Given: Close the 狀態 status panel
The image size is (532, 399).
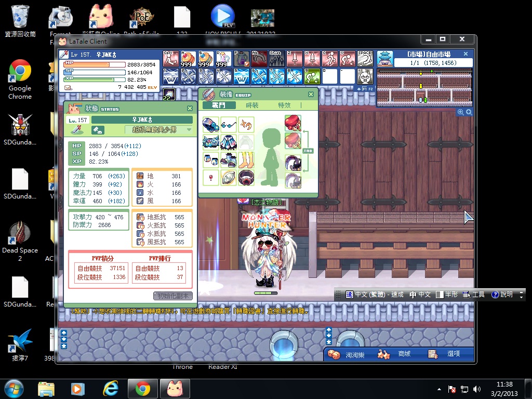Looking at the screenshot, I should [190, 109].
